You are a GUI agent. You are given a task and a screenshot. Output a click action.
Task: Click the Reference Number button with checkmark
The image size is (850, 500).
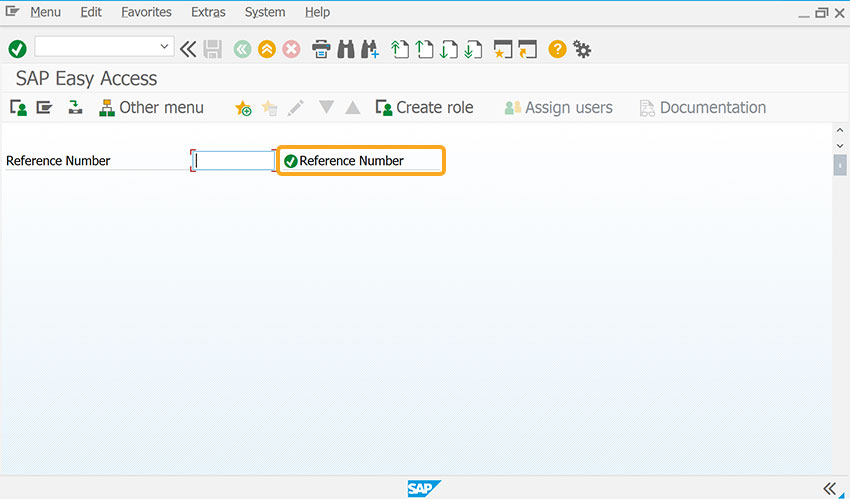(361, 161)
